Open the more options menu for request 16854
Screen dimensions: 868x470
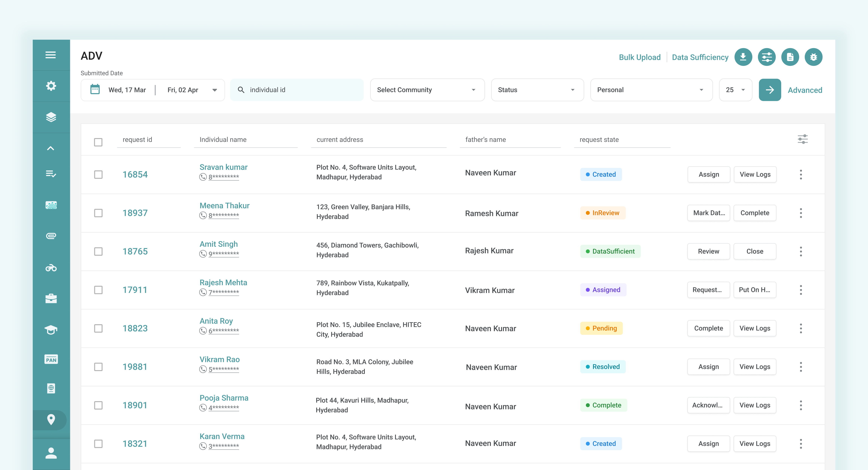point(801,174)
